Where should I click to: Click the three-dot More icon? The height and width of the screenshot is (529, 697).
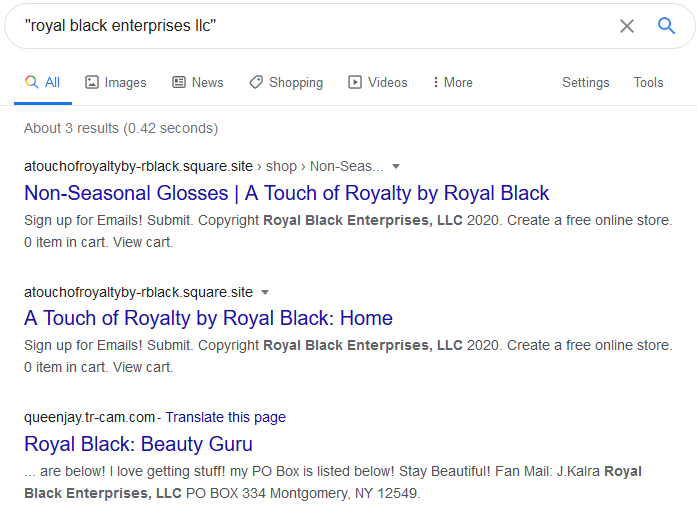click(x=436, y=82)
